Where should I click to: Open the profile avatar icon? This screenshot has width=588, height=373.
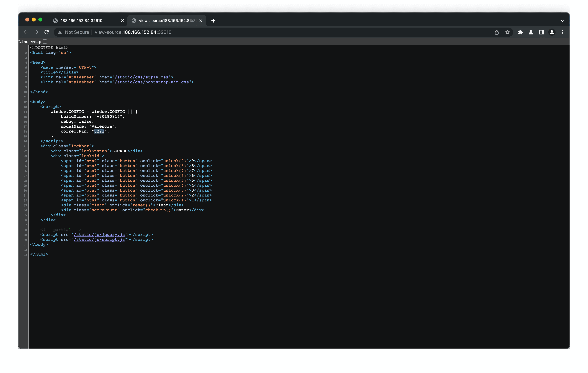(552, 32)
